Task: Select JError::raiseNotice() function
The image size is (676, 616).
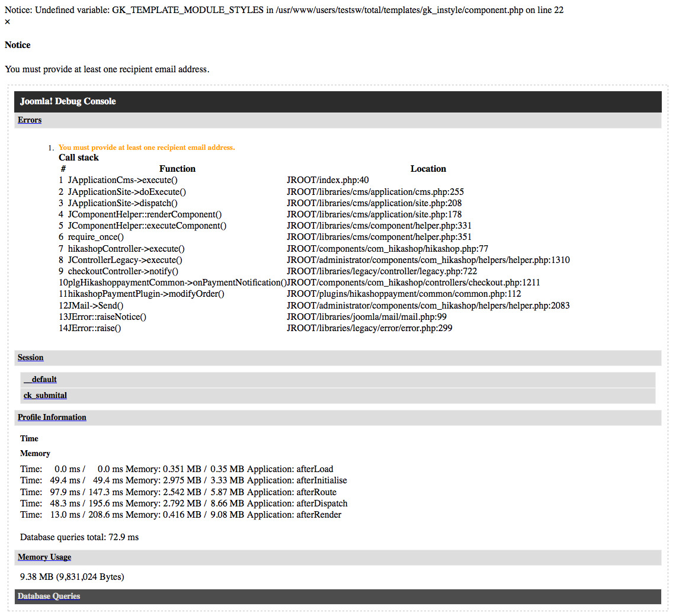Action: point(107,317)
